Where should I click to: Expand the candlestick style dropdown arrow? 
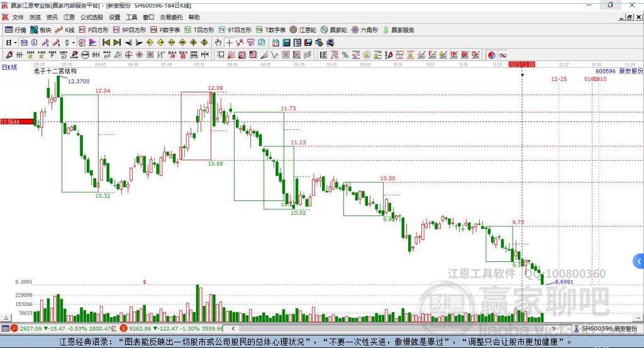pyautogui.click(x=74, y=43)
